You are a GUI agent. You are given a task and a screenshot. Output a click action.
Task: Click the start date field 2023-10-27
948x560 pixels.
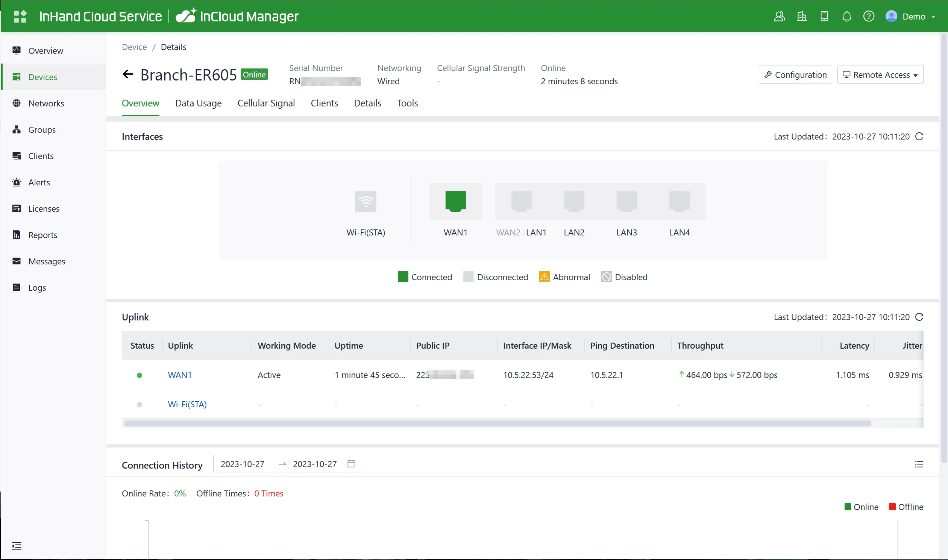(x=243, y=464)
